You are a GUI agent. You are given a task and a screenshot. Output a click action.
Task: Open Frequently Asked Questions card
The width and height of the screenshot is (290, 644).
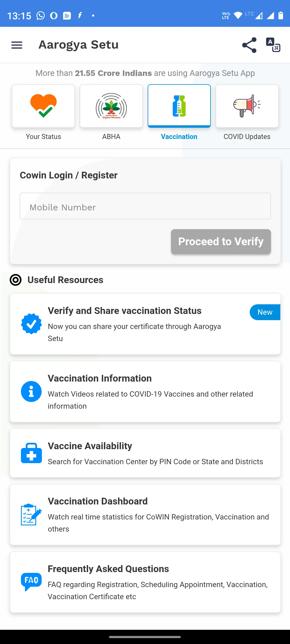[x=145, y=582]
